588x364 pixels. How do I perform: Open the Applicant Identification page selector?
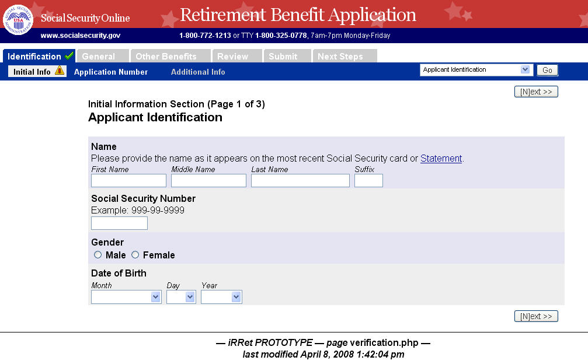[476, 70]
